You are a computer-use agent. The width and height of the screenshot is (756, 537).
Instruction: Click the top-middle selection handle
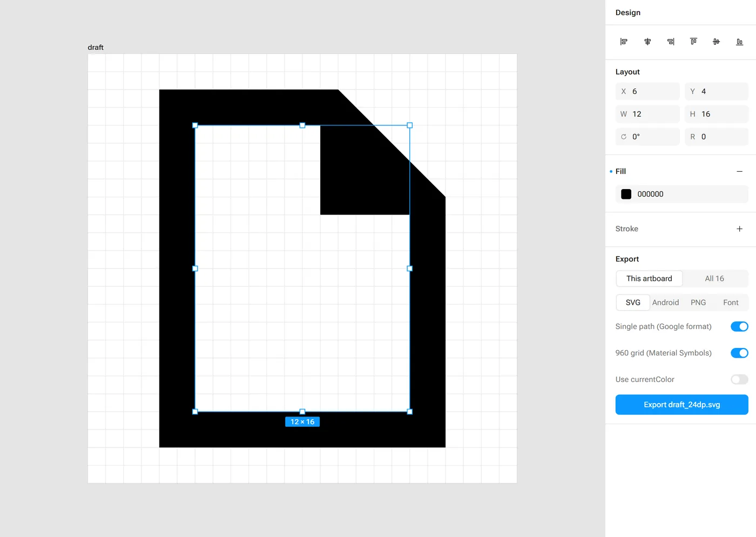pos(302,125)
